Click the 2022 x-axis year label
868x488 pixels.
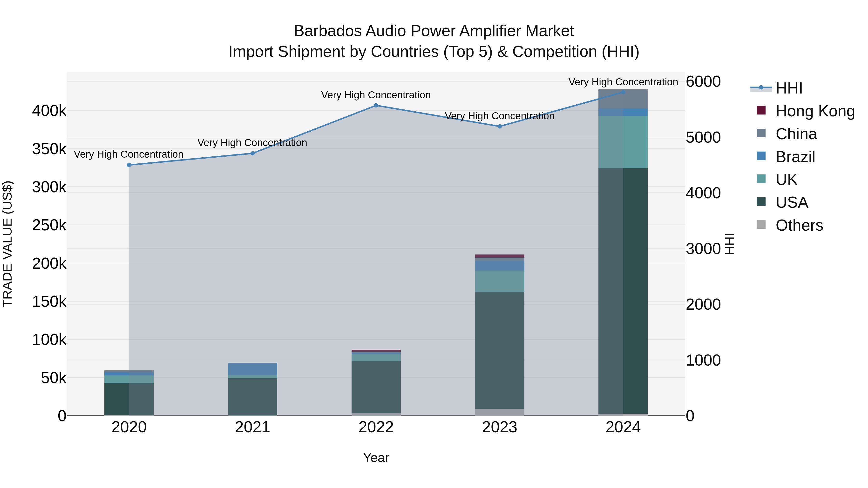click(x=376, y=427)
